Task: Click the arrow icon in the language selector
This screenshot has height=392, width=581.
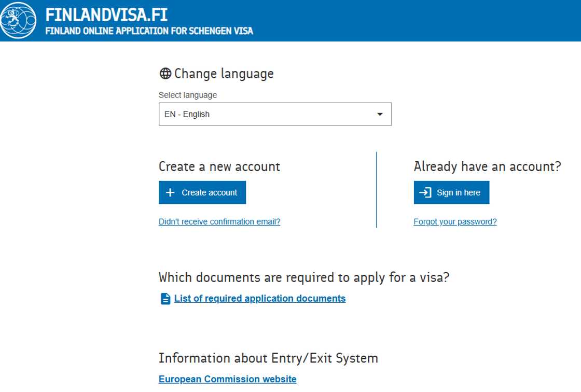Action: (x=379, y=114)
